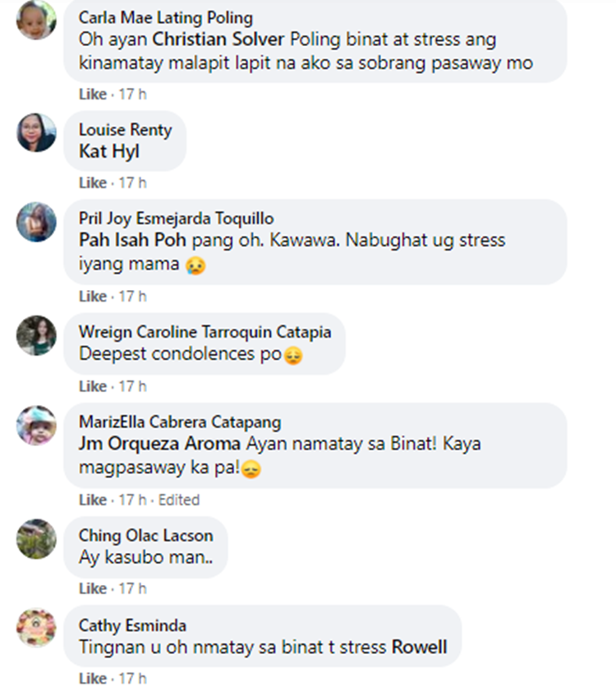Like Louise Renty's comment

click(93, 182)
